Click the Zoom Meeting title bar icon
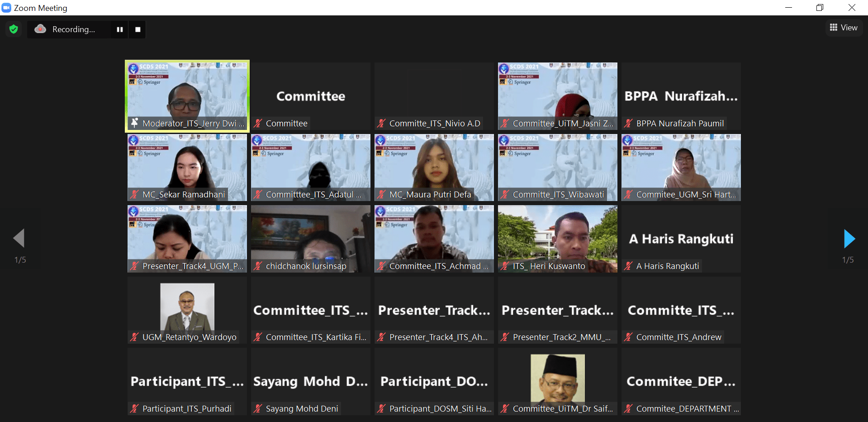This screenshot has height=422, width=868. tap(6, 8)
